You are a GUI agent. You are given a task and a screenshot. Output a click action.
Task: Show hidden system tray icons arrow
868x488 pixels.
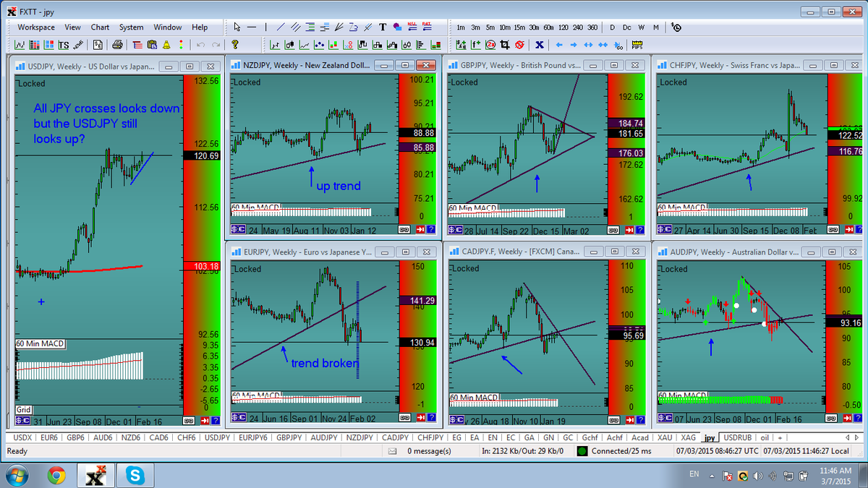712,476
